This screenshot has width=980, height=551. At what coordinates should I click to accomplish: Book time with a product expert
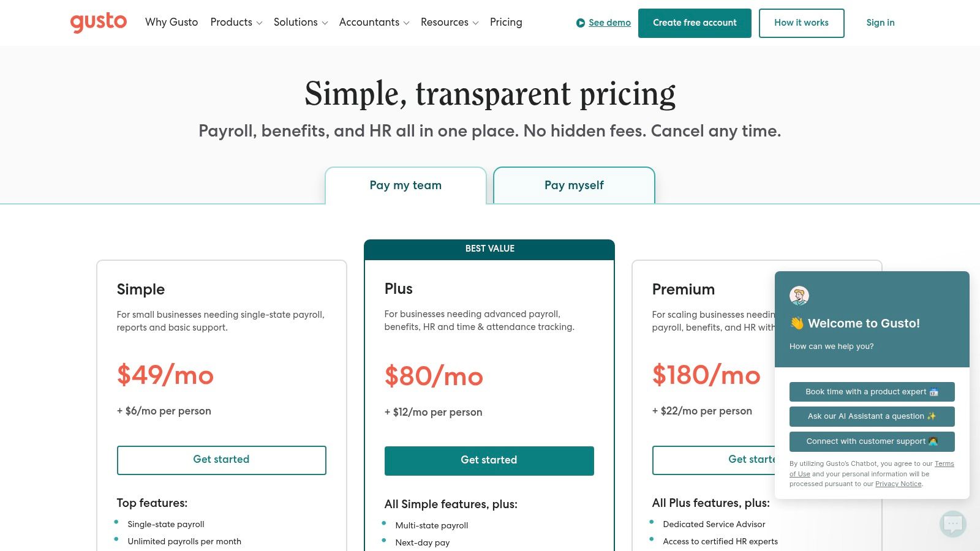click(872, 392)
